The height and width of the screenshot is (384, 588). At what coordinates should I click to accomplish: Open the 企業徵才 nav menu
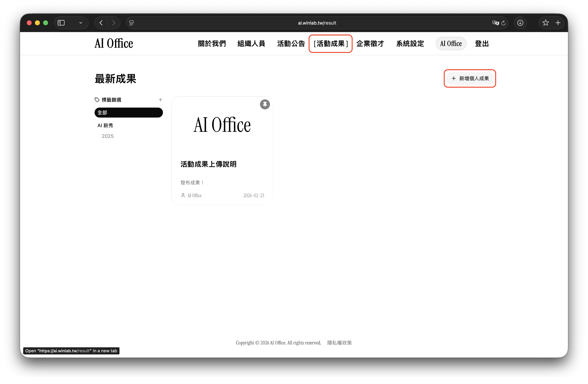[x=370, y=43]
